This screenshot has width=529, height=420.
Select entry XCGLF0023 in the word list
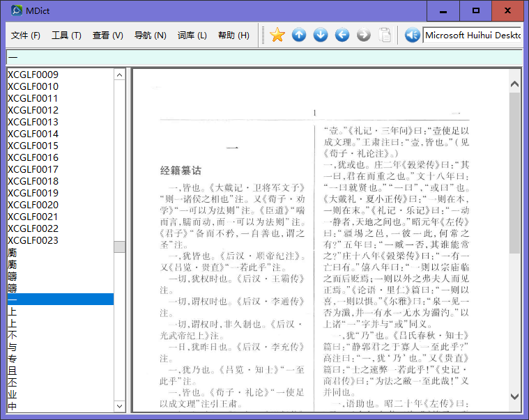(33, 240)
